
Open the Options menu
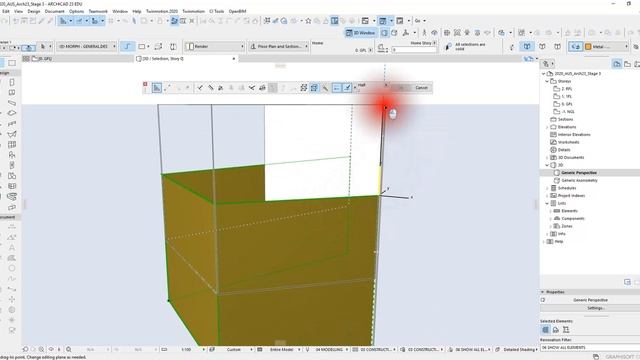pos(76,11)
